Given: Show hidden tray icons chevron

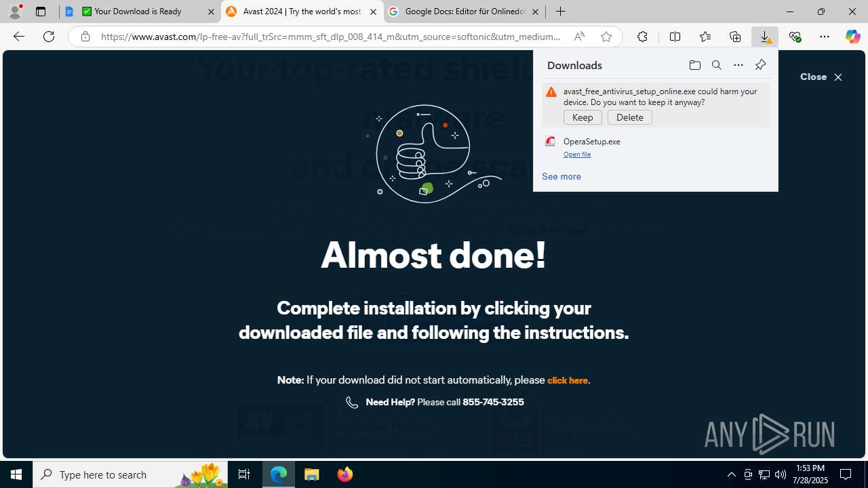Looking at the screenshot, I should pyautogui.click(x=731, y=474).
